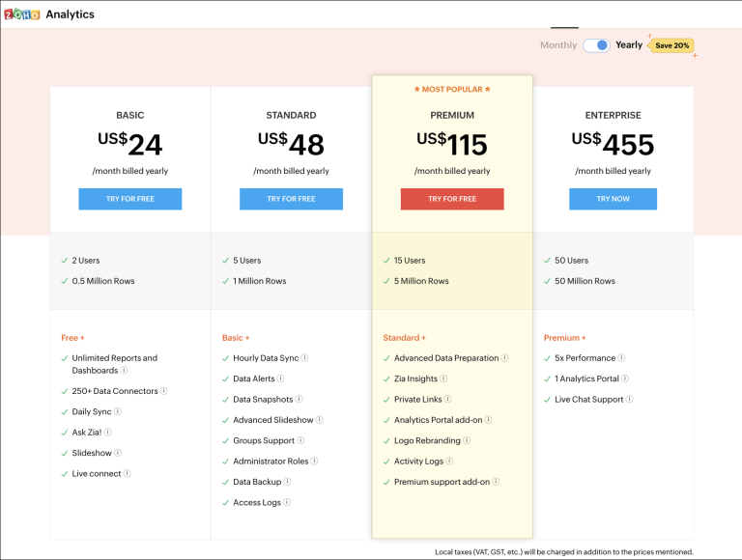This screenshot has height=560, width=742.
Task: Open info icon for Access Logs
Action: (287, 502)
